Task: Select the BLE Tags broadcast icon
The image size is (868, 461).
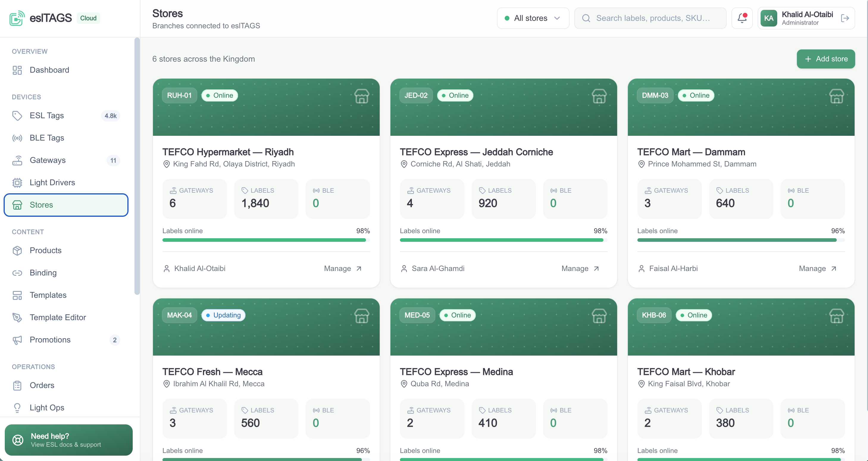Action: click(17, 138)
